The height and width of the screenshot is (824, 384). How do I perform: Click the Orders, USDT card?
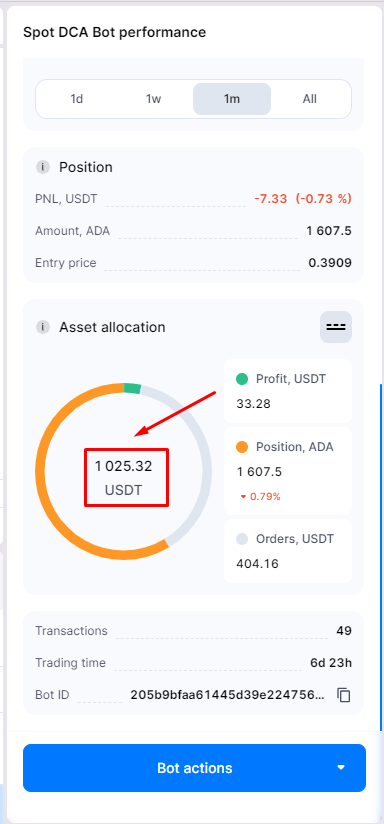click(x=288, y=551)
